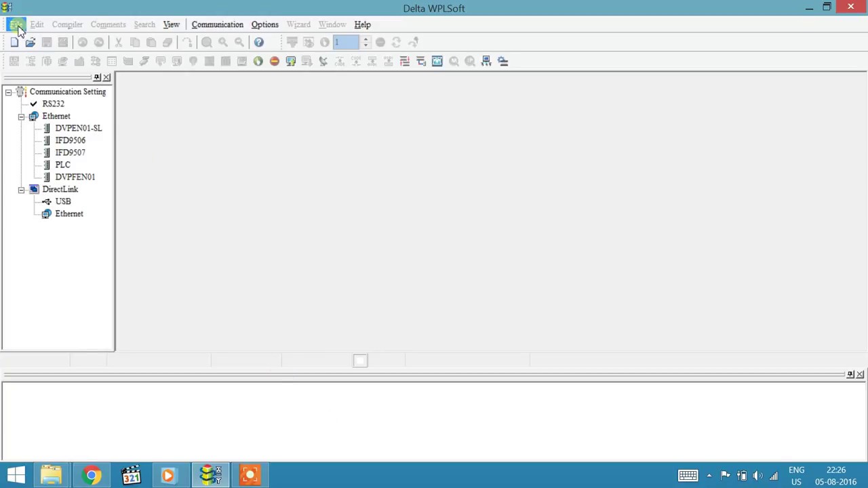868x488 pixels.
Task: Click the green Run PLC icon
Action: (x=258, y=61)
